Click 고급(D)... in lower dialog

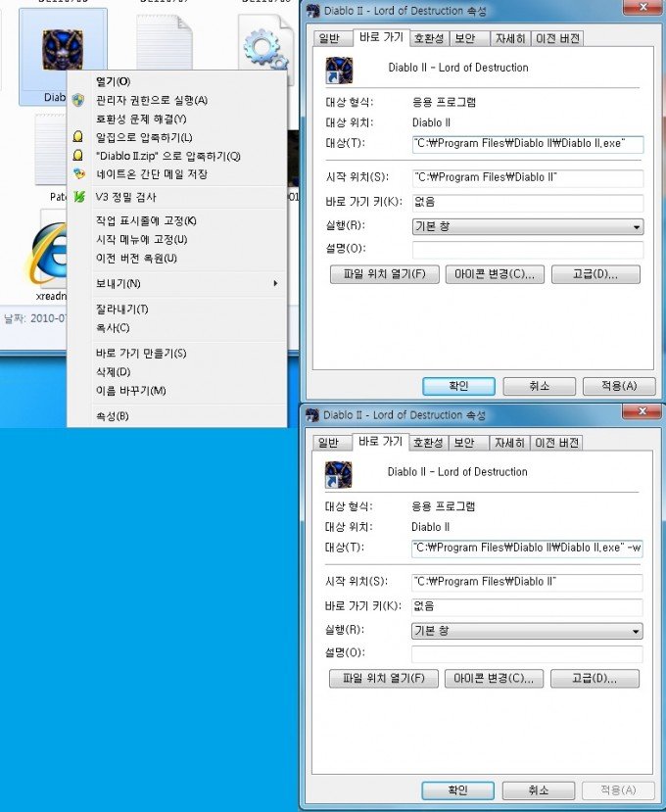595,679
